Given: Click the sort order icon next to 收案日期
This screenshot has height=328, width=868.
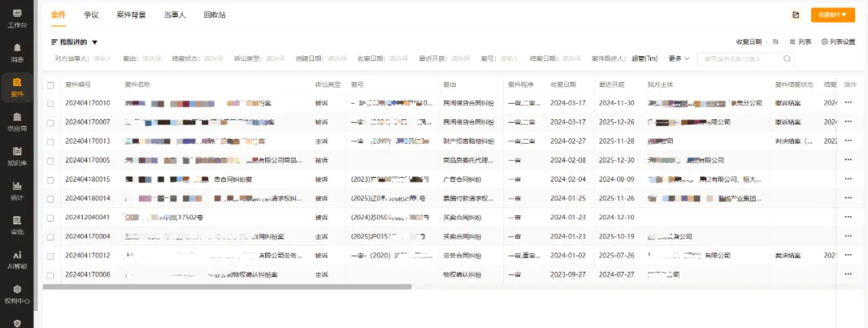Looking at the screenshot, I should (776, 42).
